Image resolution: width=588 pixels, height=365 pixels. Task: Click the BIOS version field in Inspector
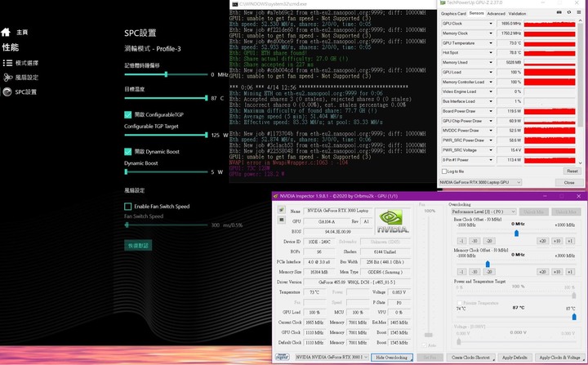(x=338, y=231)
